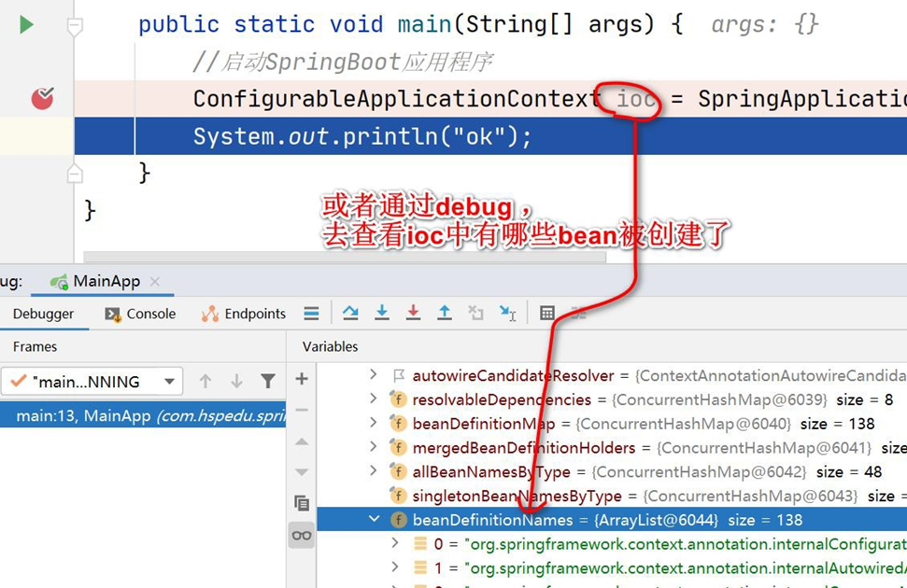Open the main thread dropdown

coord(169,381)
